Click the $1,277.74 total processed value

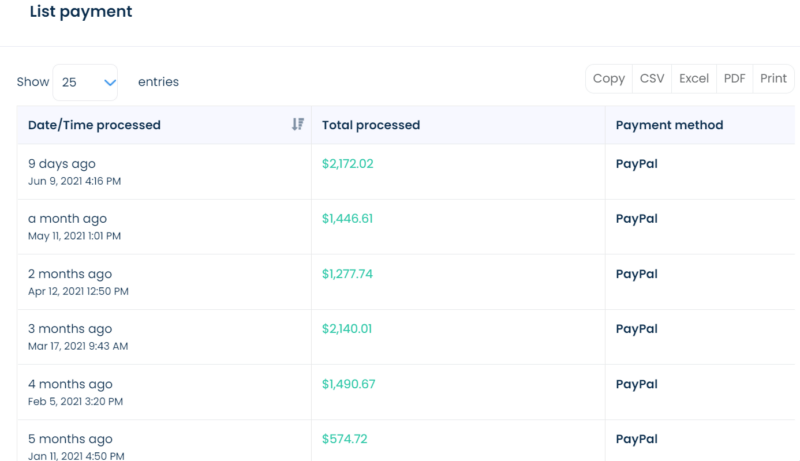(x=348, y=274)
